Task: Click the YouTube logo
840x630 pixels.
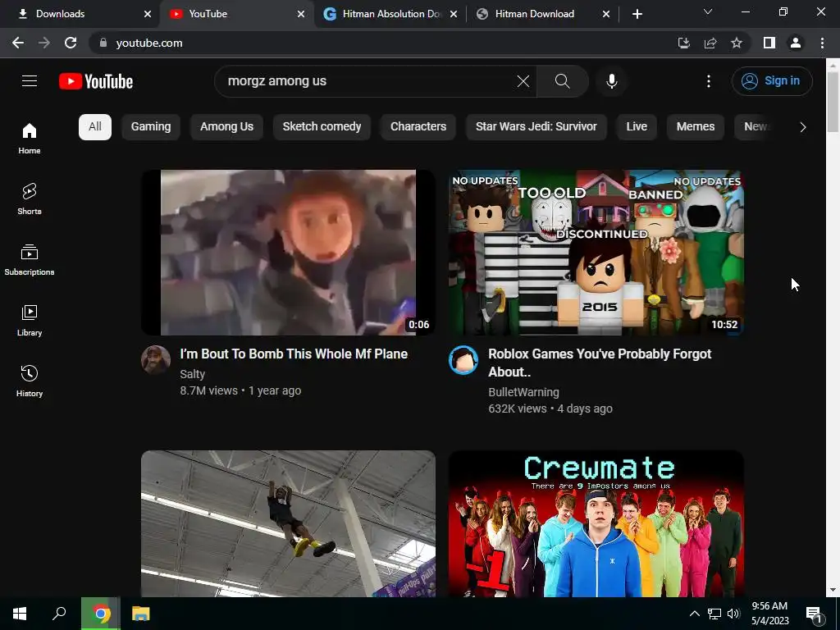Action: coord(96,81)
